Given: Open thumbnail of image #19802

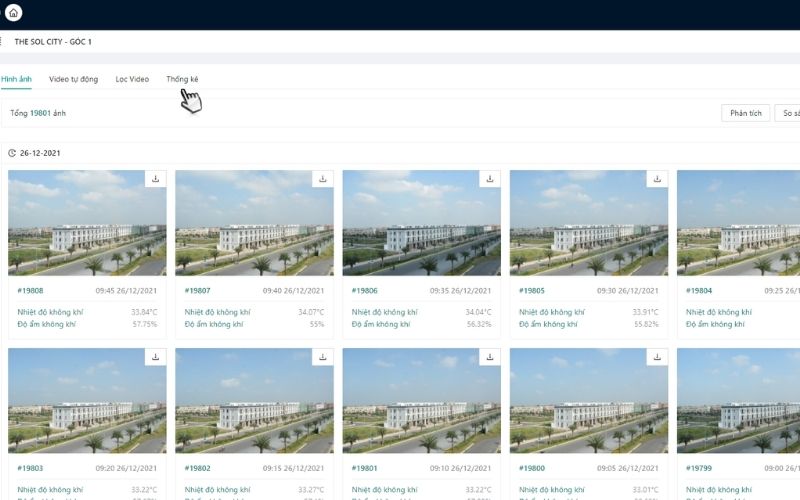Looking at the screenshot, I should click(255, 401).
